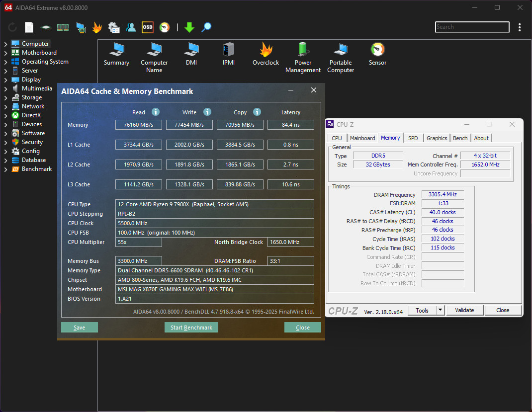Click the green download arrow icon
532x412 pixels.
tap(189, 27)
